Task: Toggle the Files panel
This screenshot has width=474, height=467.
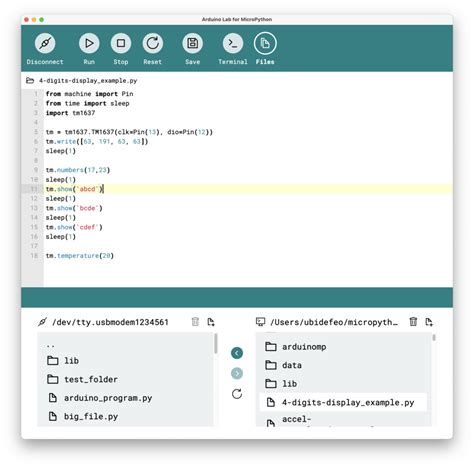Action: tap(265, 43)
